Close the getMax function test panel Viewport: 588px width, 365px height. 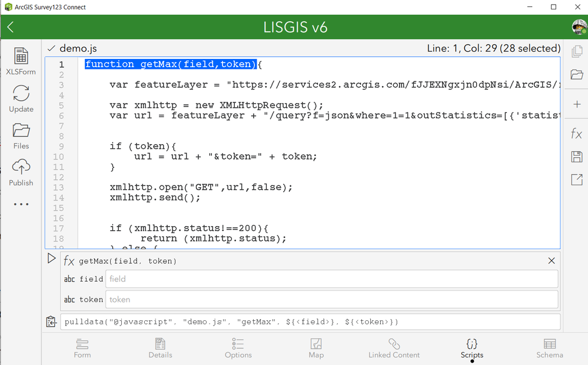point(552,261)
